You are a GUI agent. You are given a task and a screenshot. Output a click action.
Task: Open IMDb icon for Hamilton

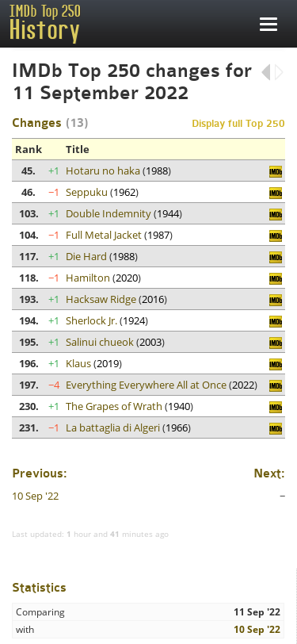[276, 279]
